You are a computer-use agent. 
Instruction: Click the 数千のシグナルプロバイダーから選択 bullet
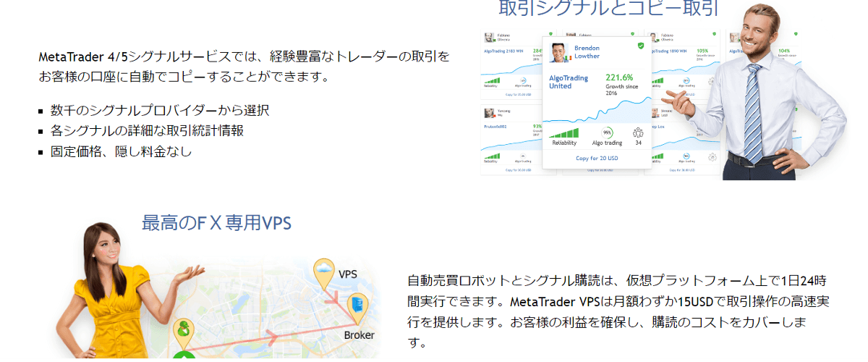[160, 111]
